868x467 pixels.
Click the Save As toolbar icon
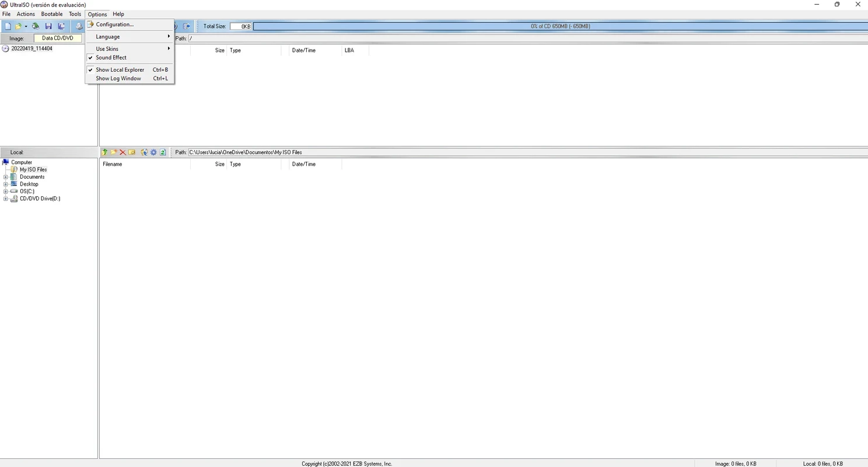point(61,26)
